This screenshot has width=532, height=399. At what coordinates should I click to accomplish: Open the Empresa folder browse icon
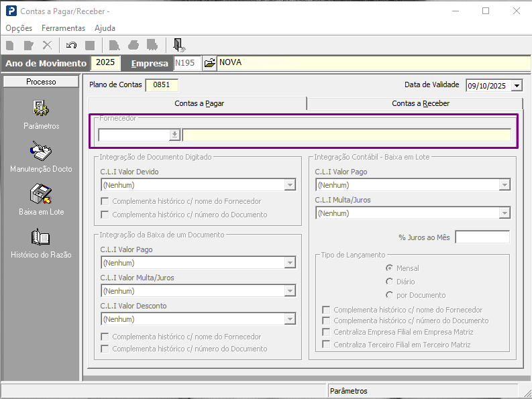click(x=209, y=63)
